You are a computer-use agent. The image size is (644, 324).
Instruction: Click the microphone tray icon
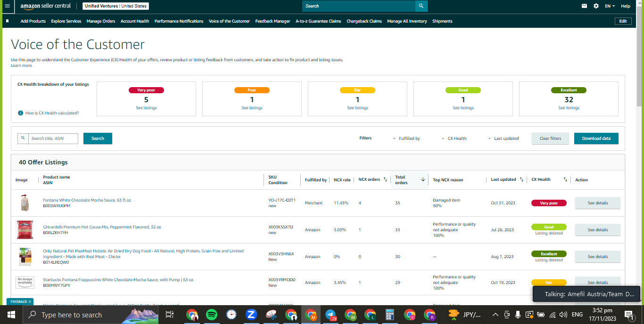tap(518, 315)
